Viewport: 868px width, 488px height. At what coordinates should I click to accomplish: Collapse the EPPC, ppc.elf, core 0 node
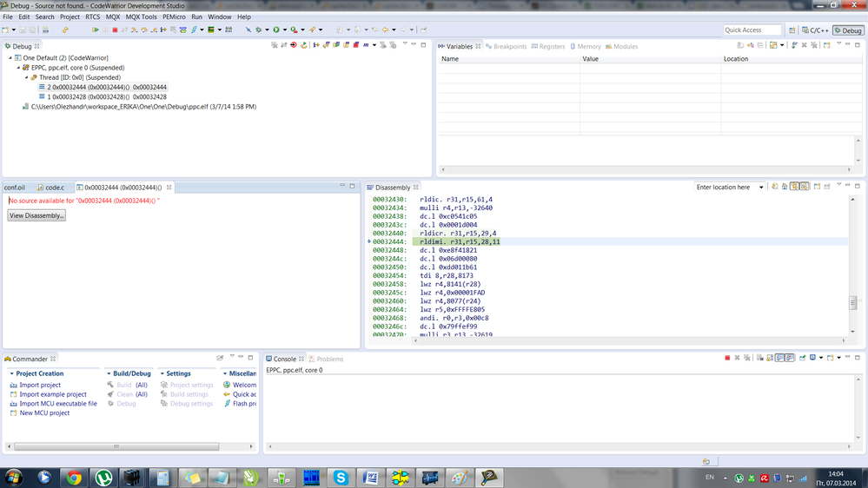click(18, 68)
